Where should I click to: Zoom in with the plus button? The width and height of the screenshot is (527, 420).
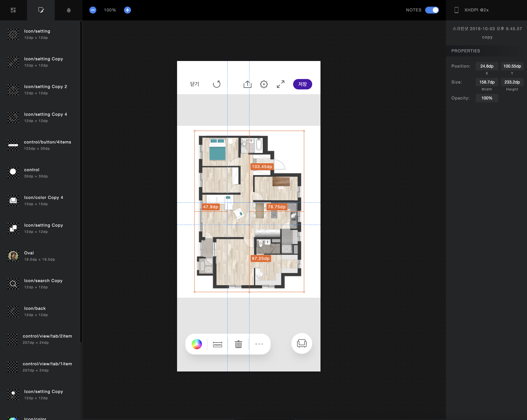(x=127, y=10)
